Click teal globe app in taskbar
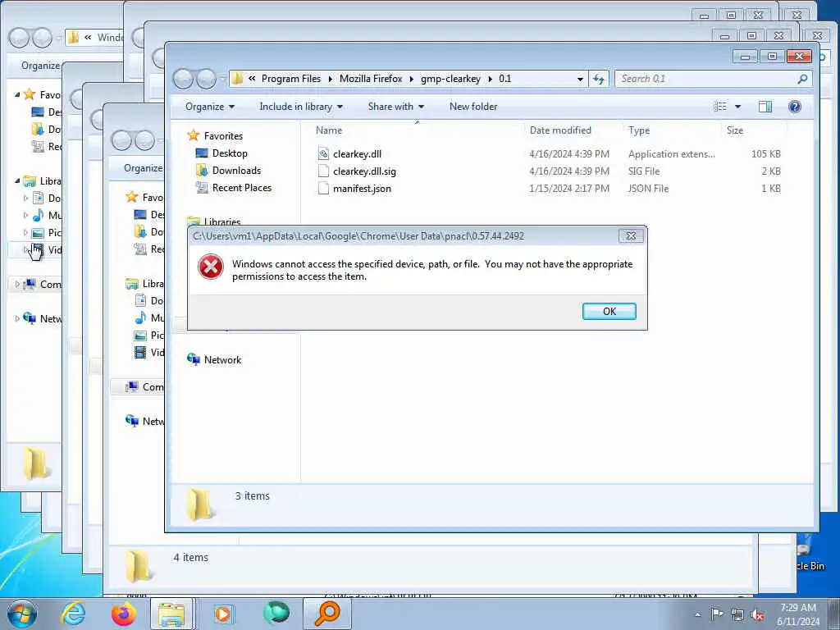This screenshot has width=840, height=630. pos(276,614)
